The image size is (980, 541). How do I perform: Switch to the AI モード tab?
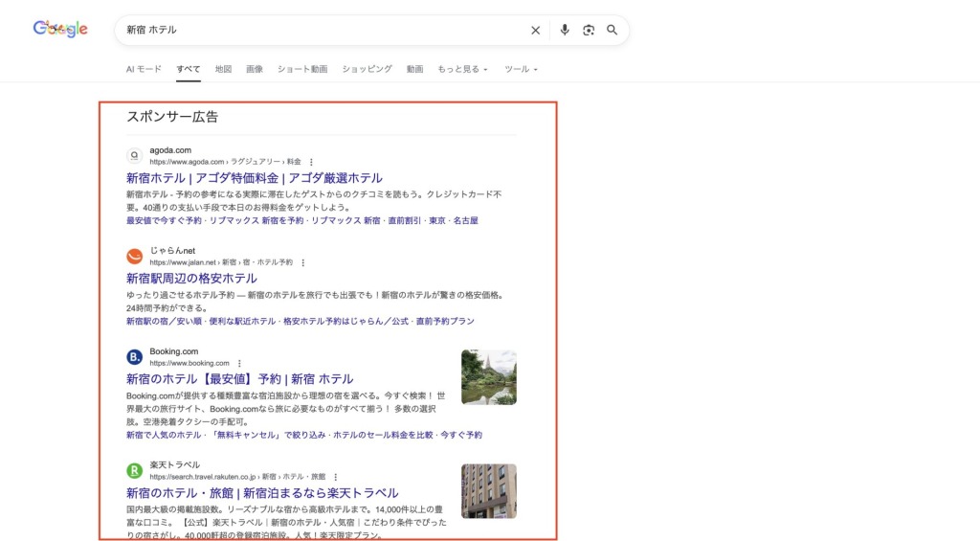(144, 69)
